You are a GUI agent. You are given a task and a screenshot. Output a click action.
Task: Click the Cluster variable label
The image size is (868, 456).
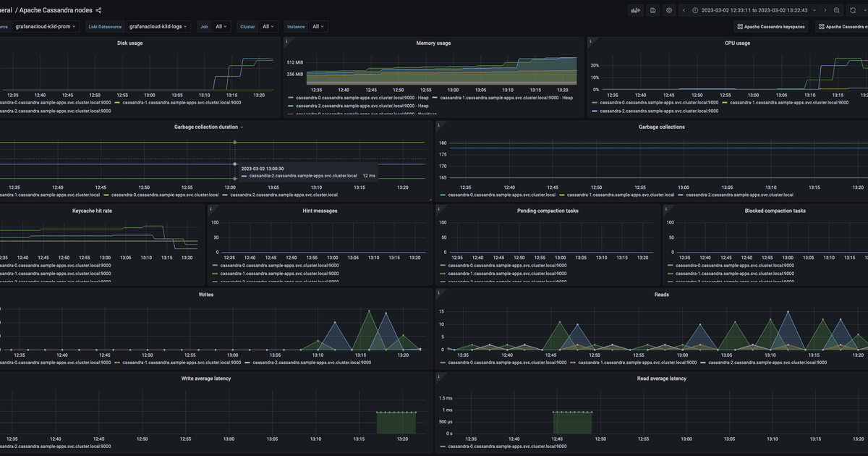point(247,27)
